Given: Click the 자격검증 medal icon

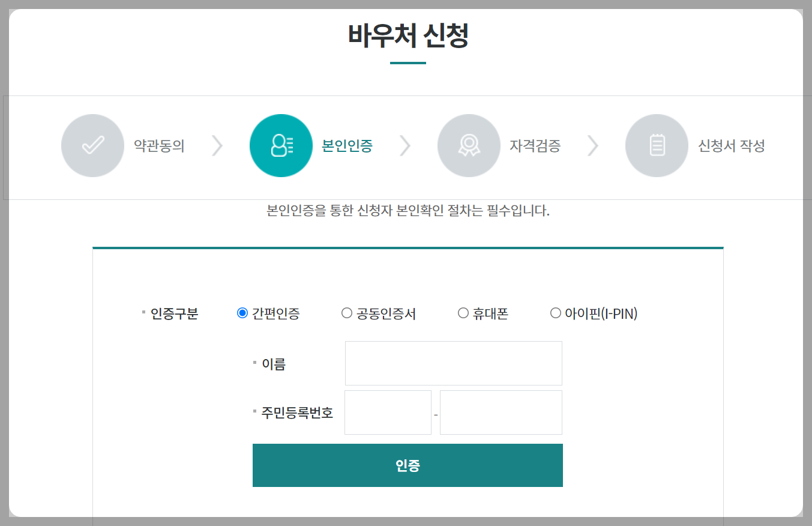Looking at the screenshot, I should click(469, 145).
